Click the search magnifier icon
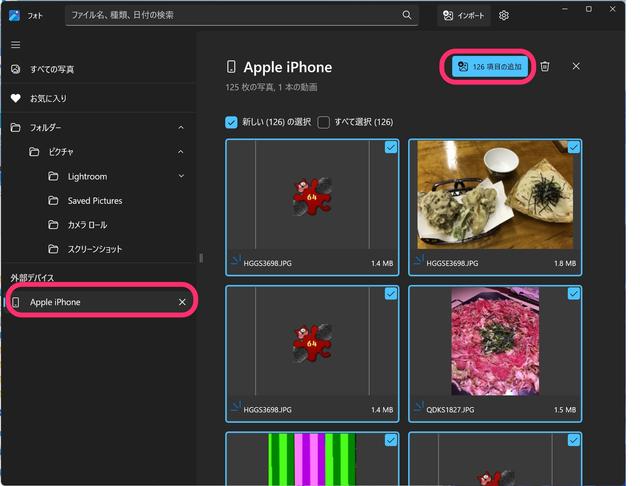Viewport: 640px width, 486px height. tap(407, 15)
